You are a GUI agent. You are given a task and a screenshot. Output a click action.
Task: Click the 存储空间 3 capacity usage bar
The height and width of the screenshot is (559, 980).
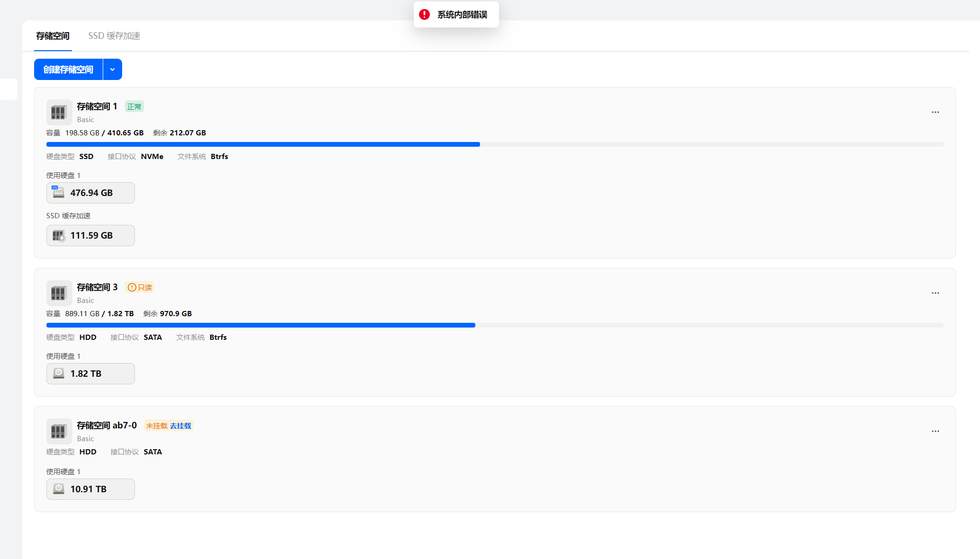pyautogui.click(x=494, y=325)
